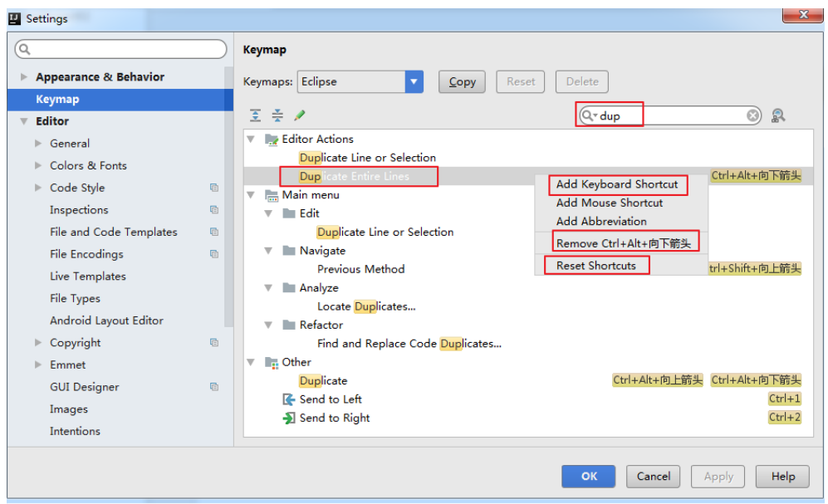Click the green pencil edit shortcut icon
The height and width of the screenshot is (504, 828).
click(300, 115)
